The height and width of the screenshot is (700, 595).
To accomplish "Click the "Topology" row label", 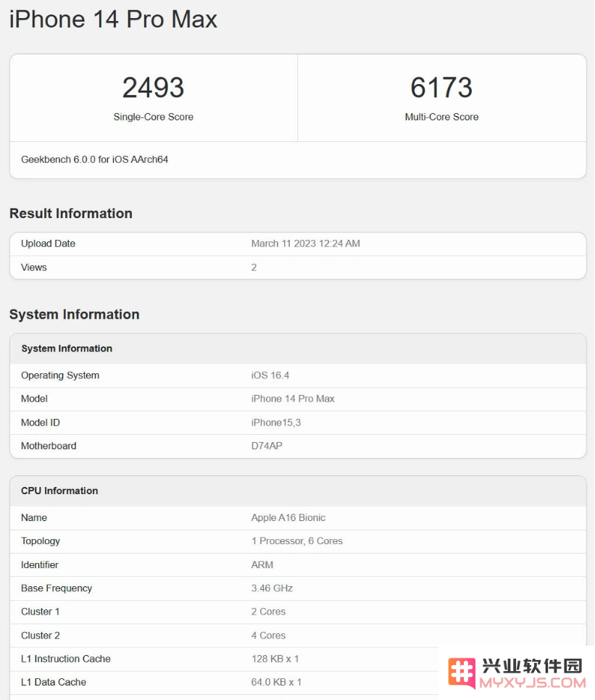I will tap(41, 541).
